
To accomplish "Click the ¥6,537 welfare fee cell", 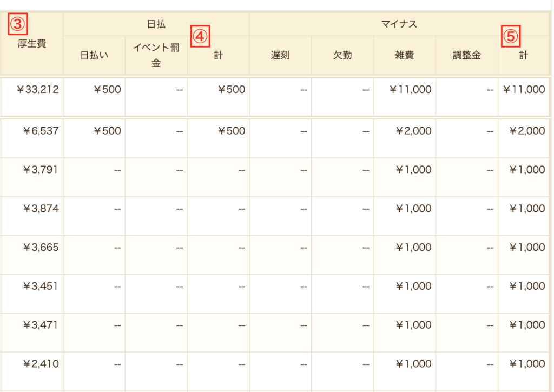I will [x=41, y=131].
